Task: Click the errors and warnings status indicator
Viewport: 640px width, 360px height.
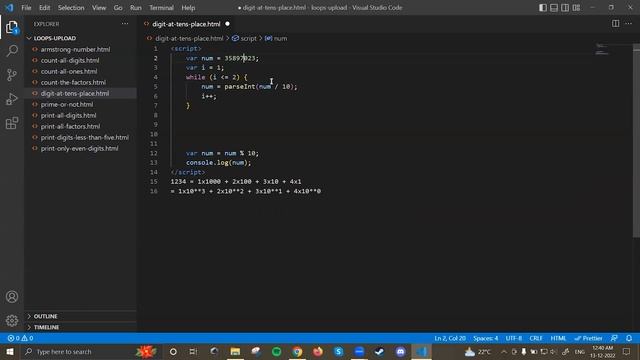Action: coord(20,338)
